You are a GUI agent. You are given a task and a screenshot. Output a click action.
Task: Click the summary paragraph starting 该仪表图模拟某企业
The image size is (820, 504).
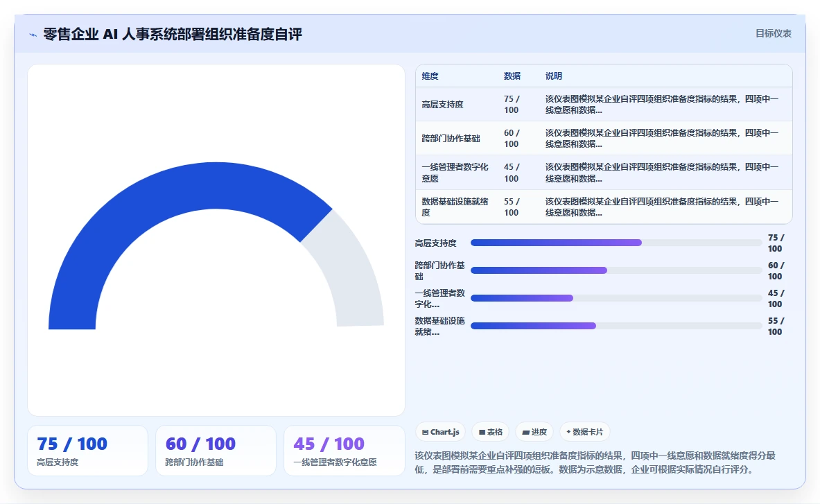595,462
